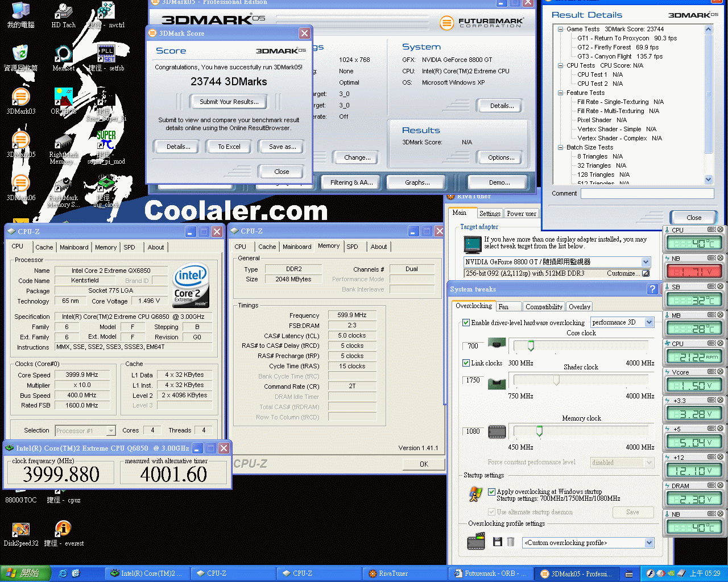The width and height of the screenshot is (728, 582).
Task: Click Save as... in 3DMark Score dialog
Action: [x=283, y=147]
